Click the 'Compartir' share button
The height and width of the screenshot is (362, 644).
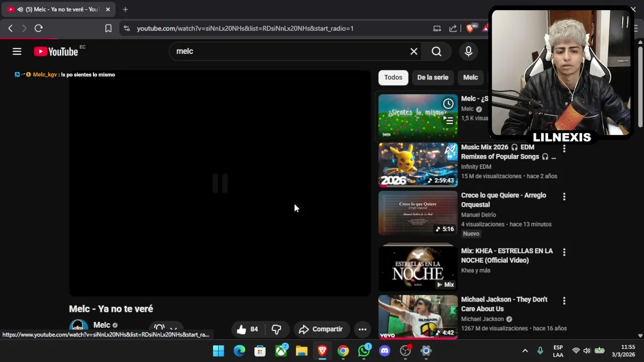[321, 329]
